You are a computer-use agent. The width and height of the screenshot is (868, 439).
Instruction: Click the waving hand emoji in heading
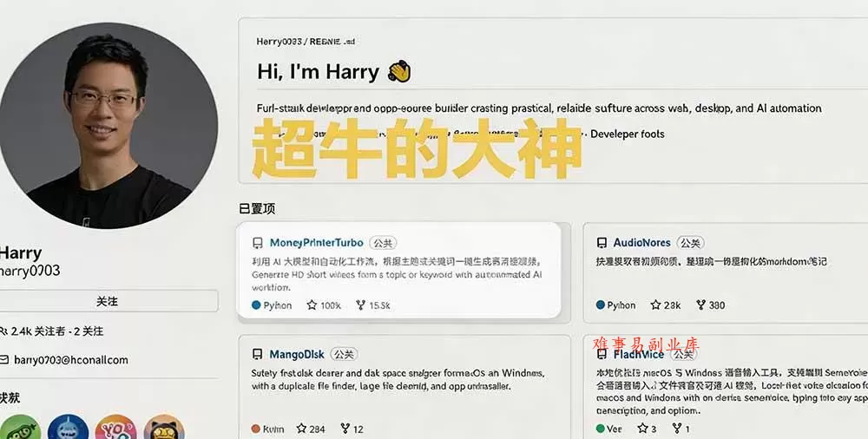(x=399, y=72)
